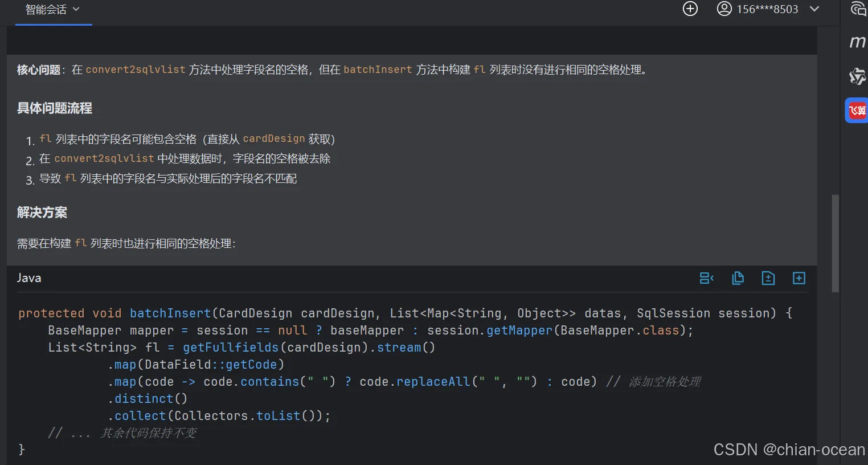Click inline code batchInsert in first paragraph
The width and height of the screenshot is (868, 465).
click(x=378, y=70)
